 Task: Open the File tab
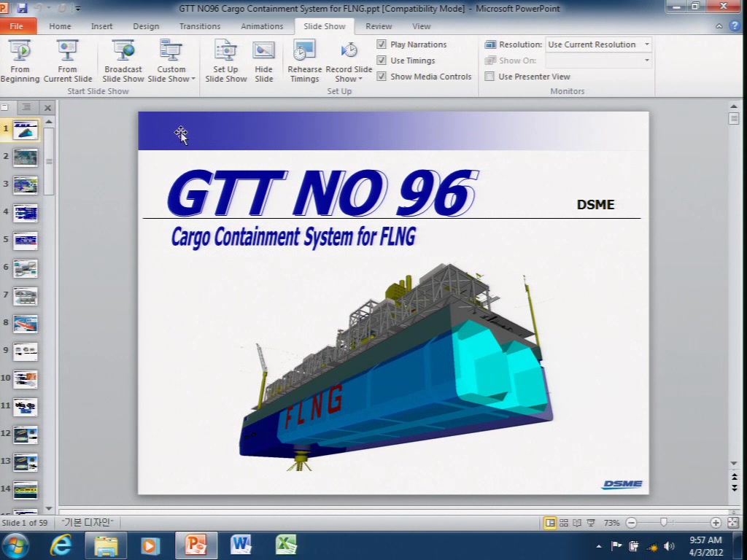[16, 26]
